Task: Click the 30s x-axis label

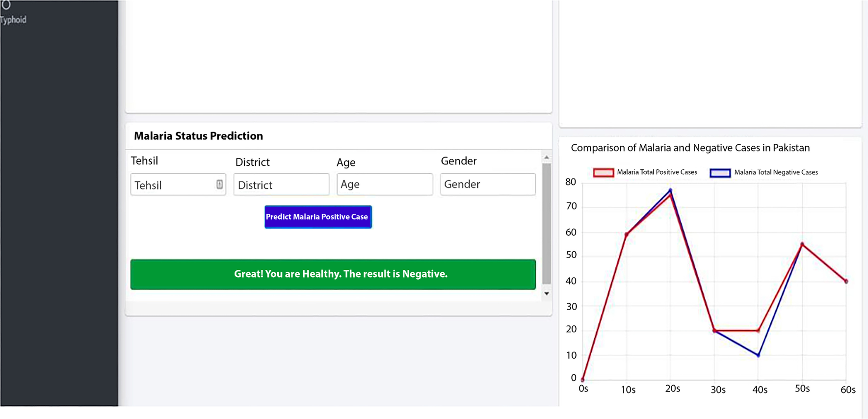Action: tap(718, 390)
